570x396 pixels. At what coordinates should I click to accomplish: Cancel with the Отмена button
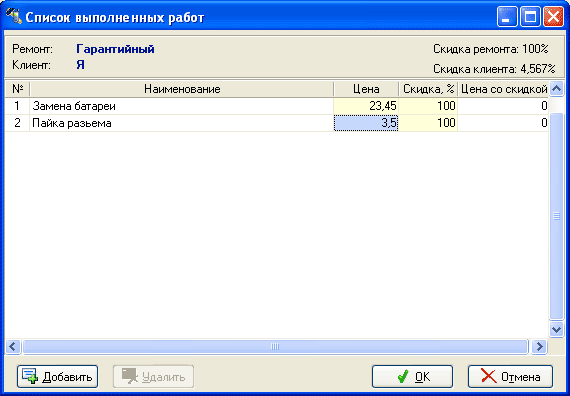(510, 376)
